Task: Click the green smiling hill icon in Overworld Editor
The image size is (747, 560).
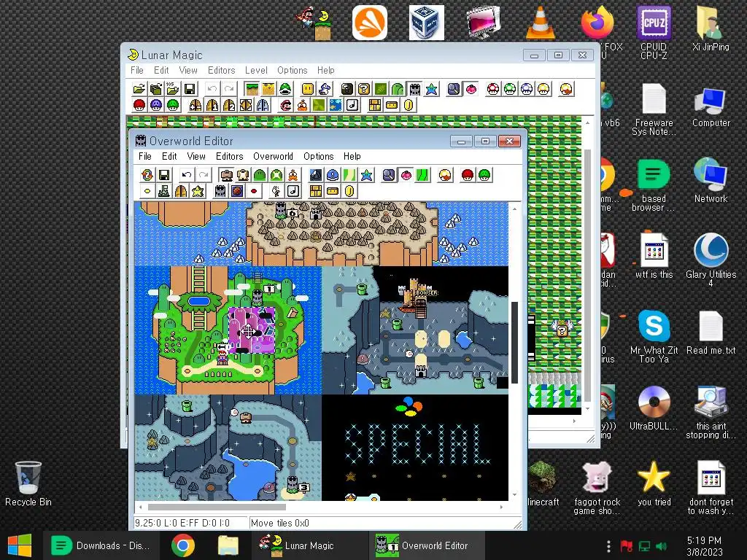Action: tap(260, 175)
